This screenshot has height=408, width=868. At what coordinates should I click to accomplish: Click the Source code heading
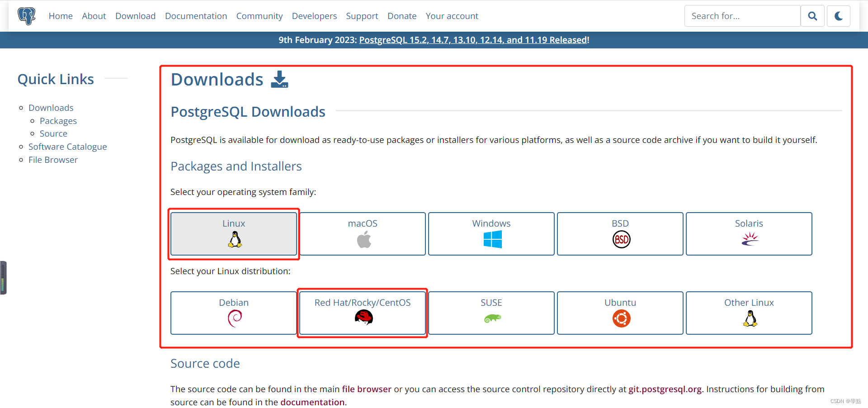tap(205, 363)
